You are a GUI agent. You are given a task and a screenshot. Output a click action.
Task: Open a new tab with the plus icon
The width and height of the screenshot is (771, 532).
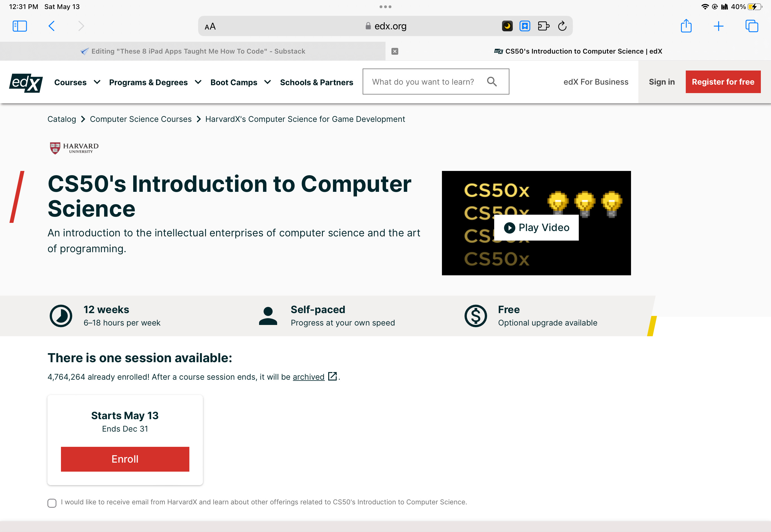(718, 26)
